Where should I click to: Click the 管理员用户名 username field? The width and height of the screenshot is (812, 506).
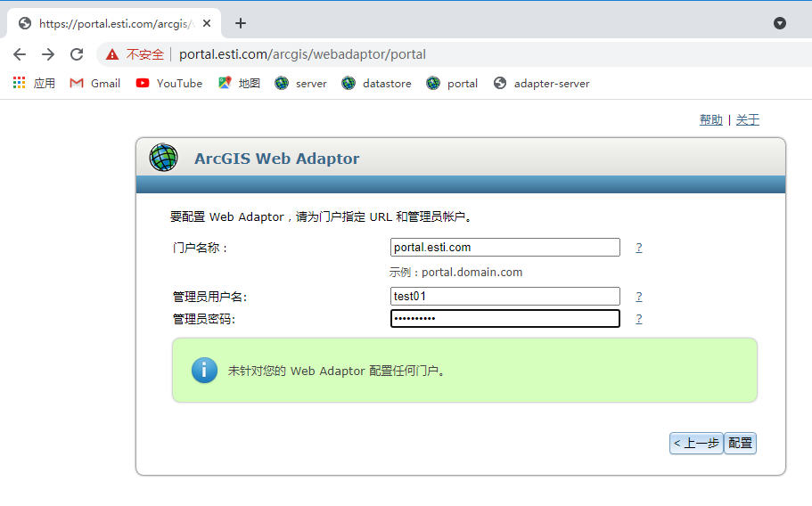[x=504, y=296]
